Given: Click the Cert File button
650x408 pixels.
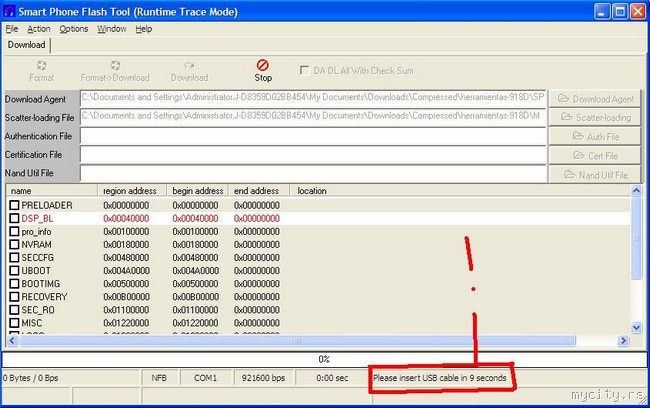Looking at the screenshot, I should pyautogui.click(x=595, y=155).
